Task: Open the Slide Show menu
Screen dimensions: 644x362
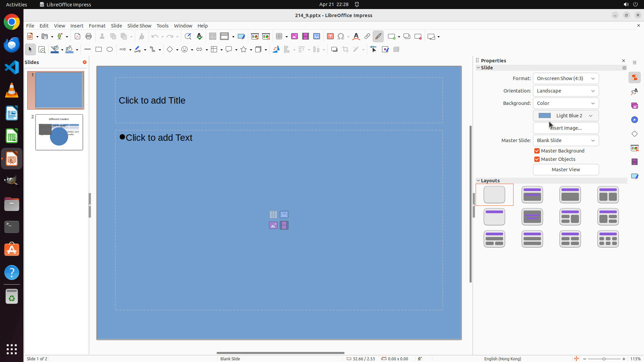Action: coord(139,26)
